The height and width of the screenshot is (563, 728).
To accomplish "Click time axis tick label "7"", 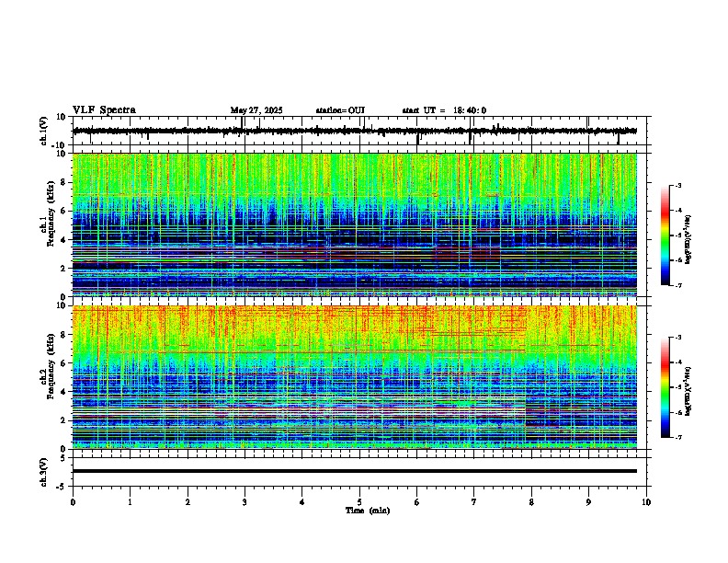I will (x=474, y=502).
